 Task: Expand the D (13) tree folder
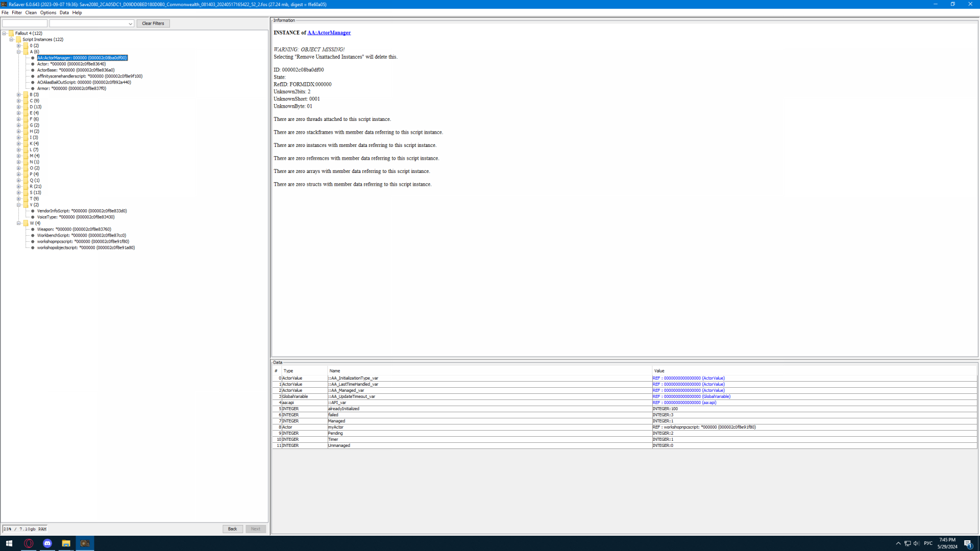[19, 107]
